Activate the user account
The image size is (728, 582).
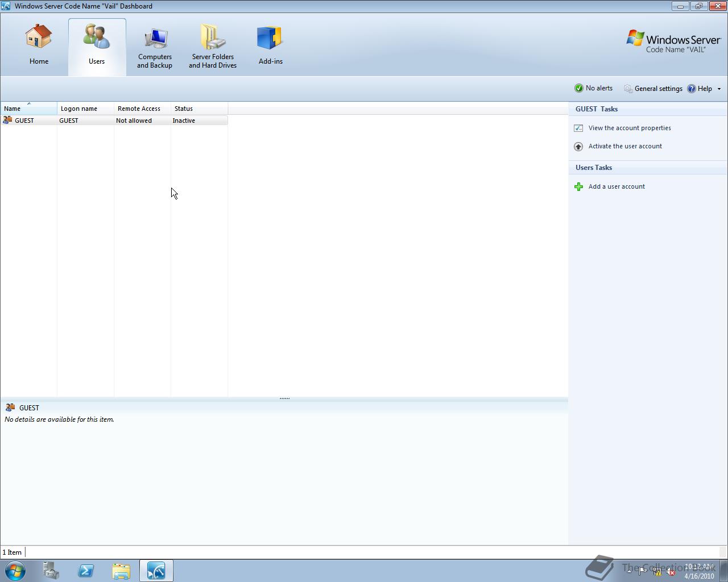coord(625,146)
